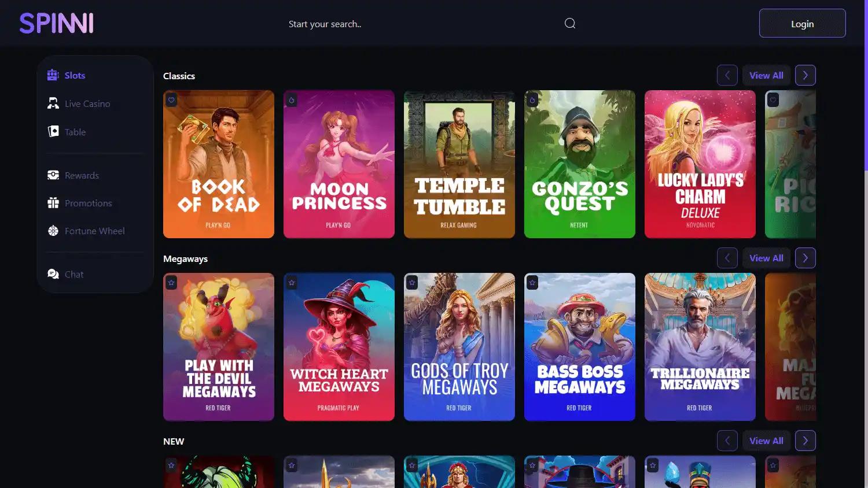Open the Temple Tumble game

pos(459,164)
